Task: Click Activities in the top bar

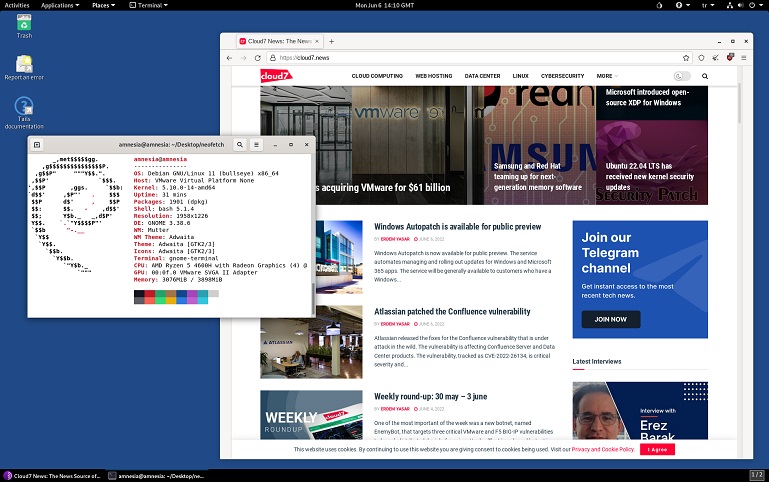Action: click(x=17, y=5)
